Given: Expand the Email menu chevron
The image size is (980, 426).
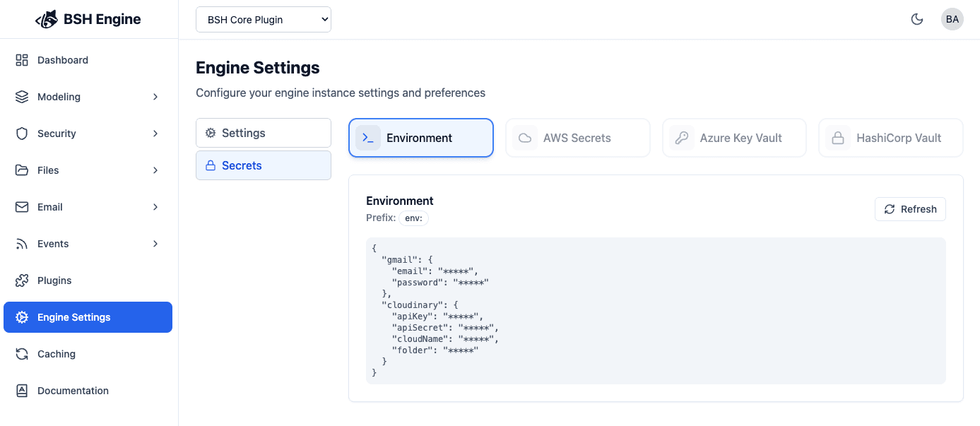Looking at the screenshot, I should coord(155,207).
